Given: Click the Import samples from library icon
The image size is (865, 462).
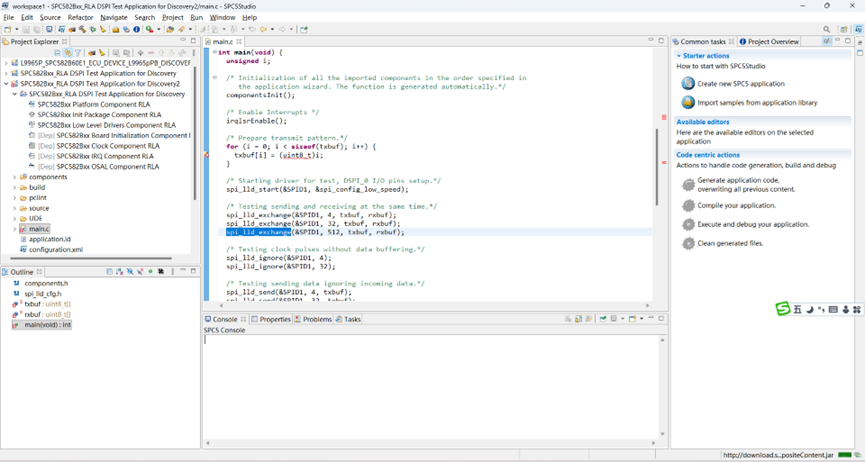Looking at the screenshot, I should [688, 102].
